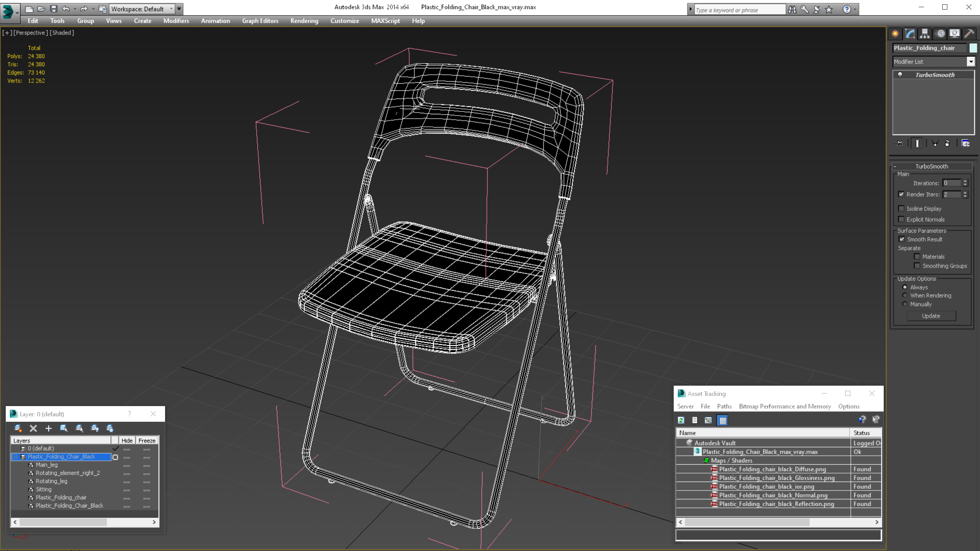
Task: Click Make Unique icon below modifier stack
Action: coord(935,143)
